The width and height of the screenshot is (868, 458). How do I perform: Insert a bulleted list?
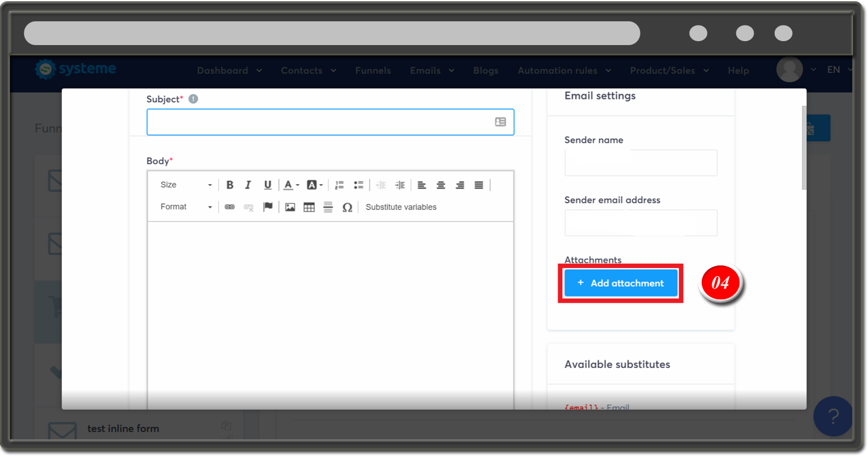click(359, 185)
